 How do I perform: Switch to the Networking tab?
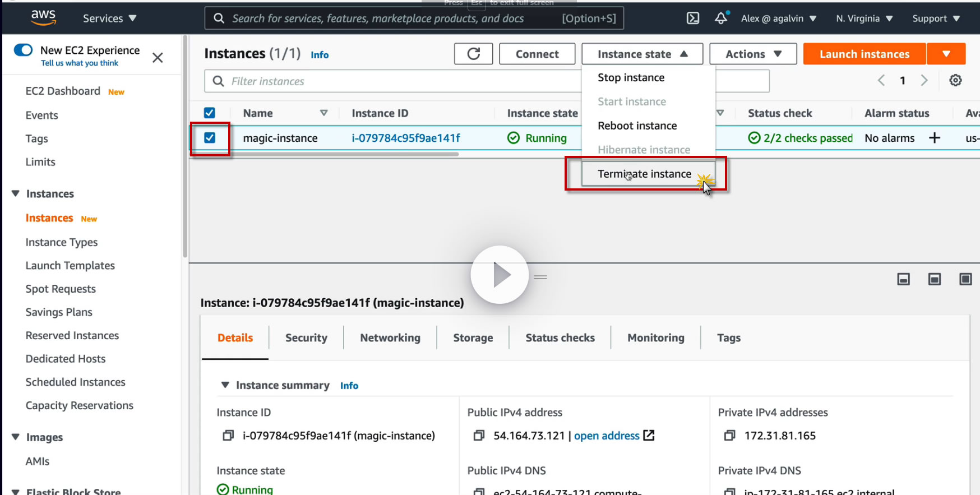tap(390, 337)
